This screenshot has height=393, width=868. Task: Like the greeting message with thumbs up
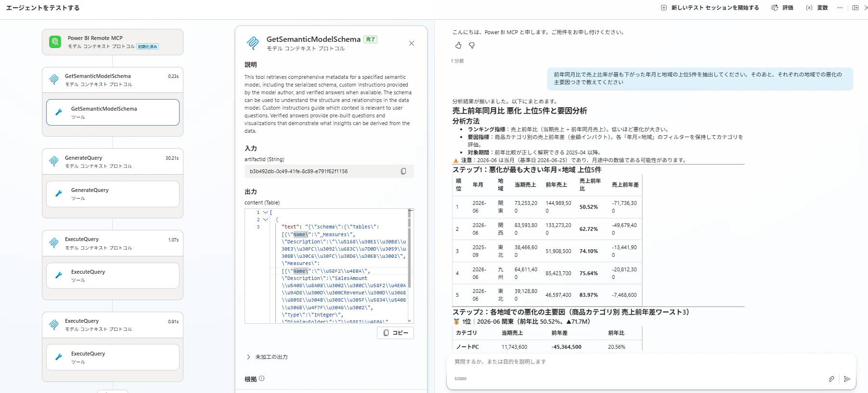(x=458, y=45)
